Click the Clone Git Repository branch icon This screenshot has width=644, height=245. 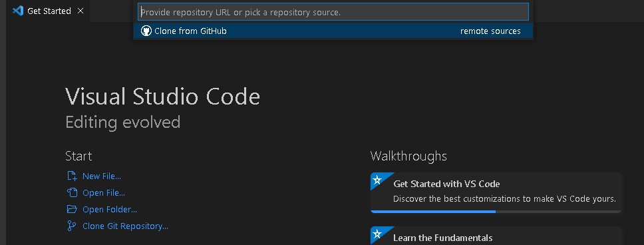point(72,226)
